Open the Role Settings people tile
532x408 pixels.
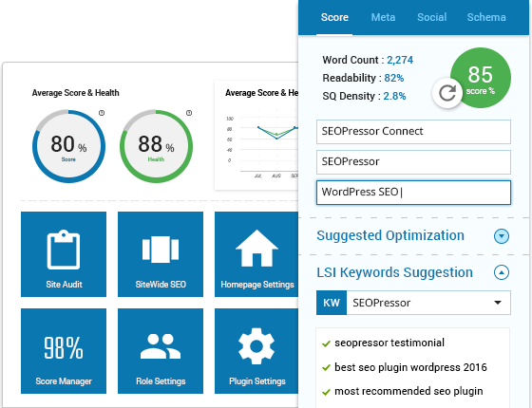pyautogui.click(x=161, y=351)
